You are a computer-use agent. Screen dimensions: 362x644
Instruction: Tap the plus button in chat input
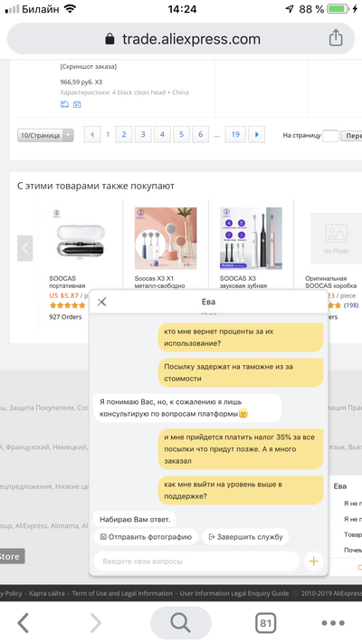pos(313,561)
